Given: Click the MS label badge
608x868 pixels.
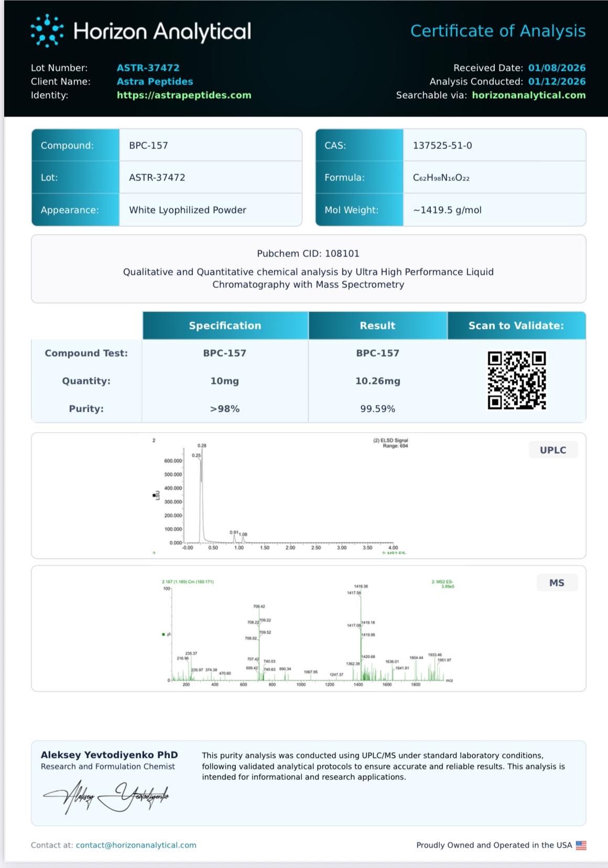Looking at the screenshot, I should pyautogui.click(x=557, y=583).
